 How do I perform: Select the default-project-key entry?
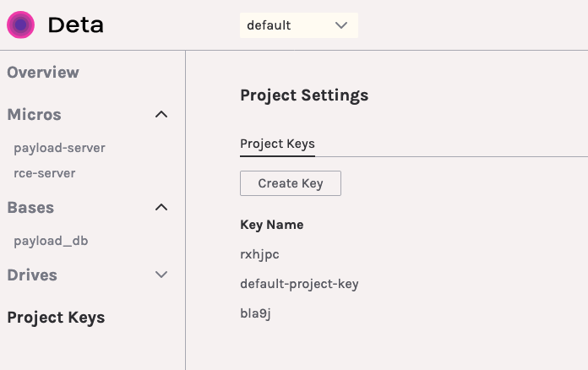[299, 284]
